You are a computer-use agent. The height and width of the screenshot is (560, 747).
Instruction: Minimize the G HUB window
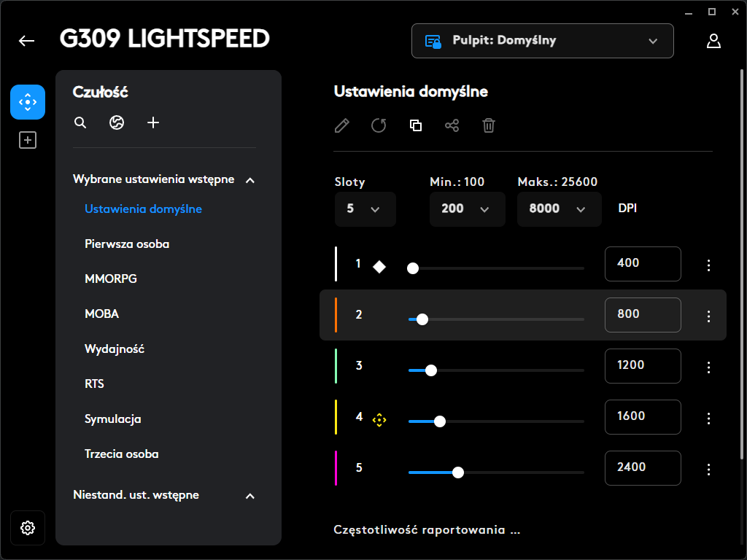pyautogui.click(x=689, y=12)
